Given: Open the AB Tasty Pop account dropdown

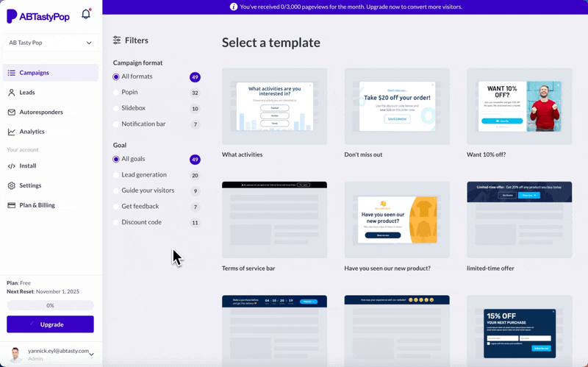Looking at the screenshot, I should click(50, 43).
